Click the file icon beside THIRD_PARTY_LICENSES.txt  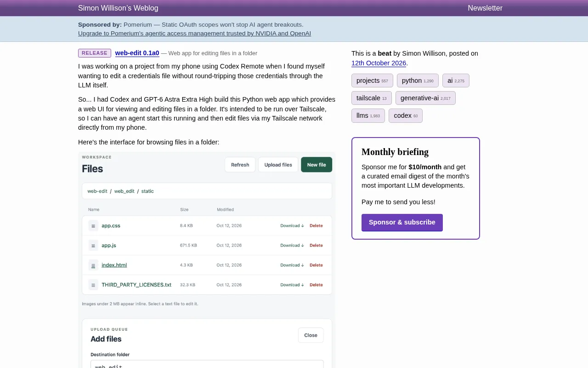pos(93,285)
